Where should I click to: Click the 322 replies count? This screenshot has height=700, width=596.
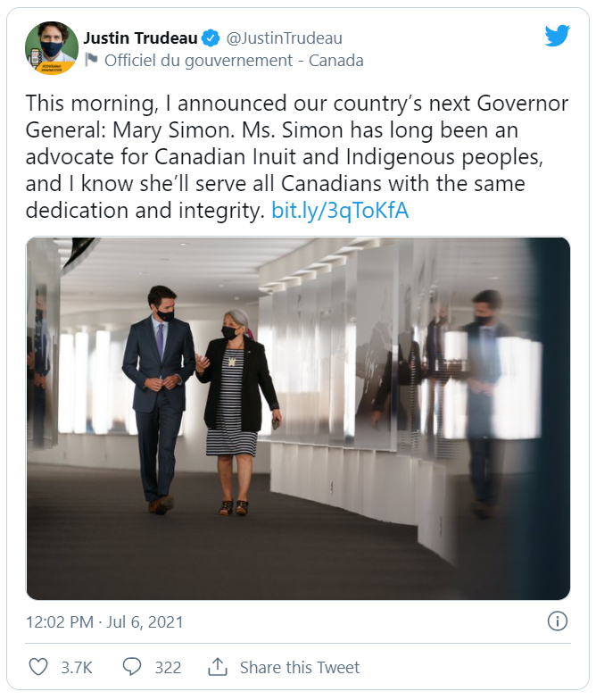pyautogui.click(x=168, y=667)
